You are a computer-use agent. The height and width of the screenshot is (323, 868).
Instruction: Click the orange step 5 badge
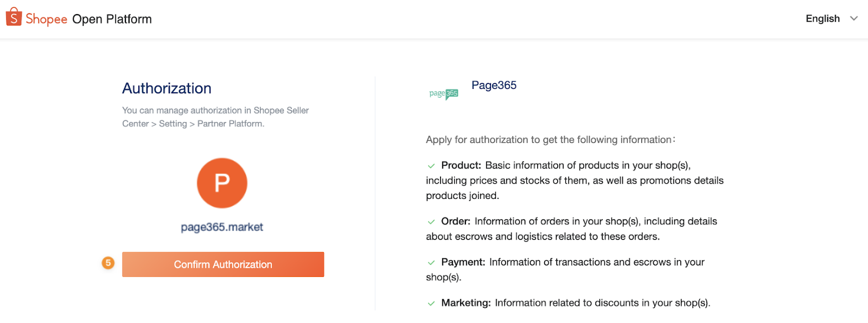tap(108, 263)
